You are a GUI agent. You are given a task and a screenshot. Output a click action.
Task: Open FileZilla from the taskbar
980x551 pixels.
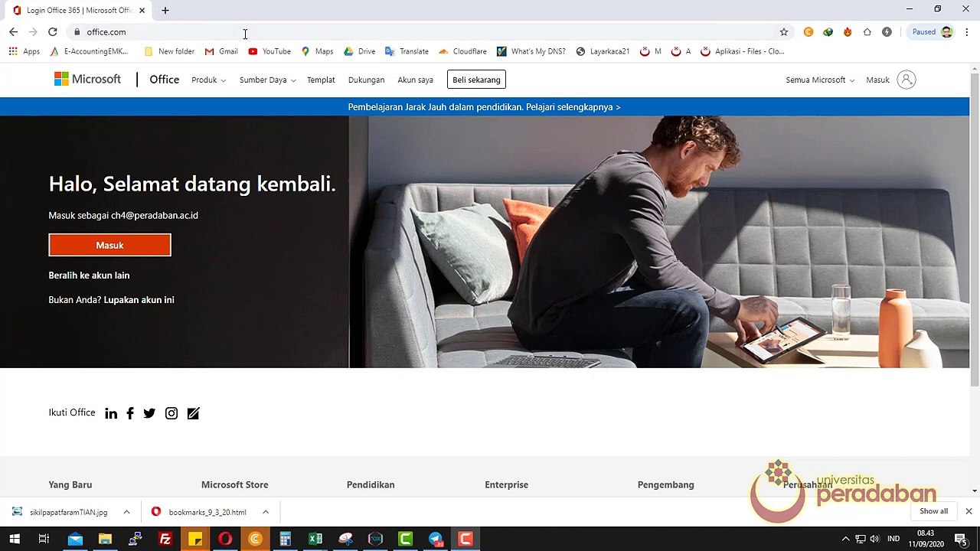[x=165, y=540]
